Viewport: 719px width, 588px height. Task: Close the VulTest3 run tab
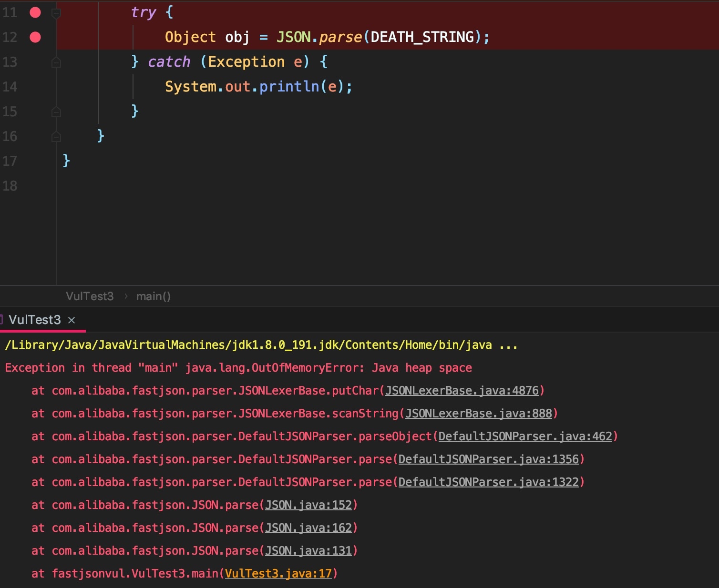(x=72, y=320)
